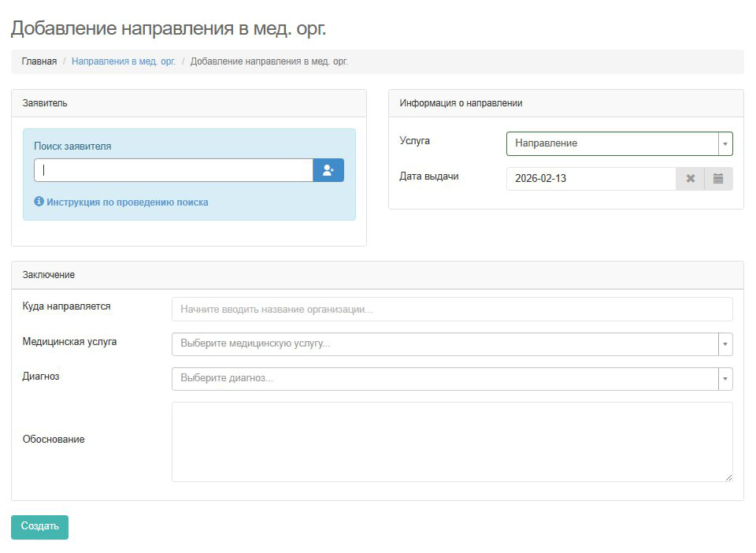Open Инструкция по проведению поиска link
This screenshot has height=553, width=756.
pyautogui.click(x=130, y=201)
